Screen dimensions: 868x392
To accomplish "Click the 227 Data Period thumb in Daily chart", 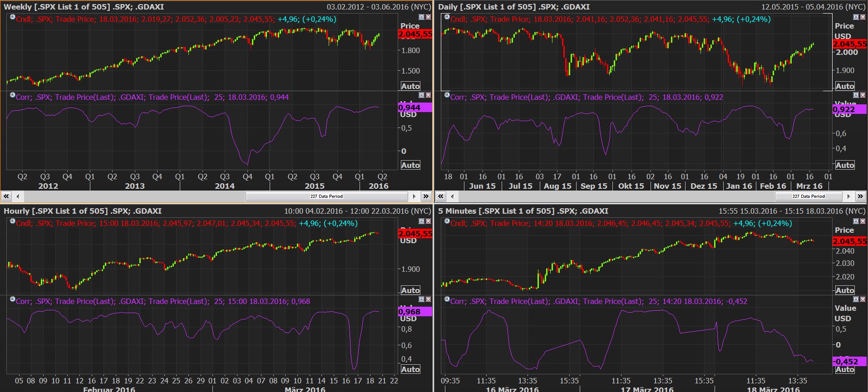I will tap(809, 196).
